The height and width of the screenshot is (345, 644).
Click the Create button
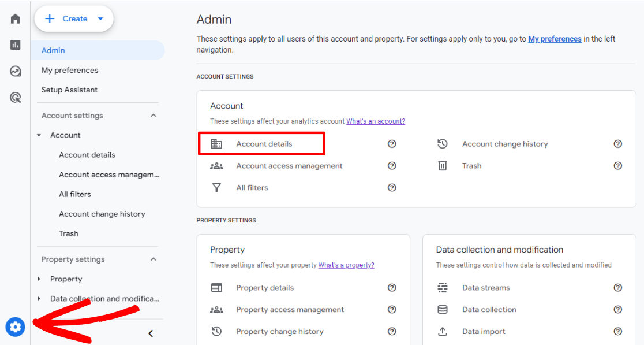click(x=74, y=18)
